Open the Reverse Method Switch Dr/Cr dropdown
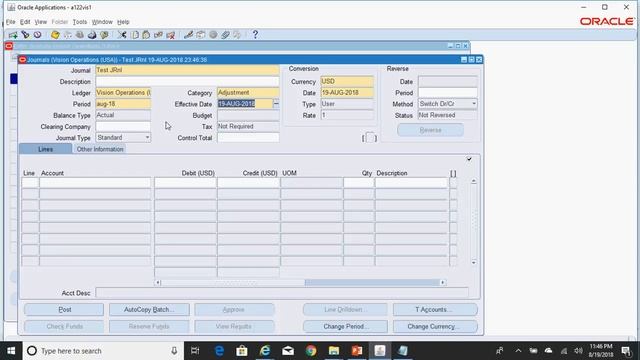The height and width of the screenshot is (360, 640). pos(474,104)
